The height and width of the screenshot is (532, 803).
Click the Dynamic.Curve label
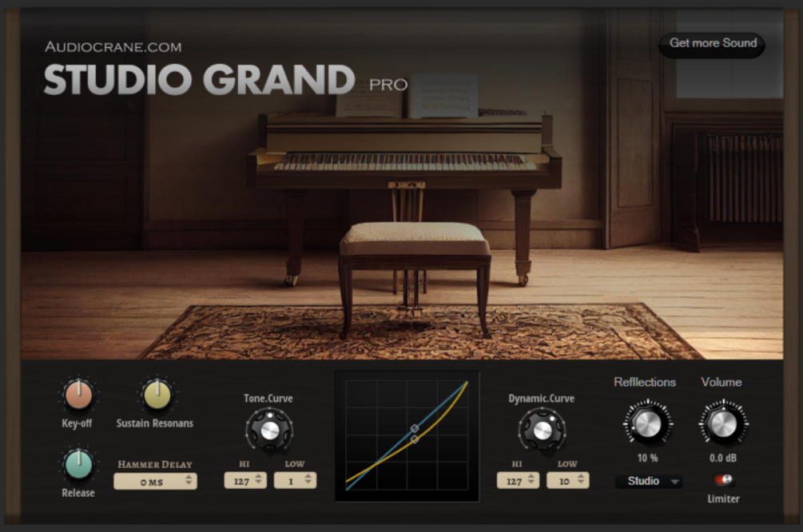point(541,399)
